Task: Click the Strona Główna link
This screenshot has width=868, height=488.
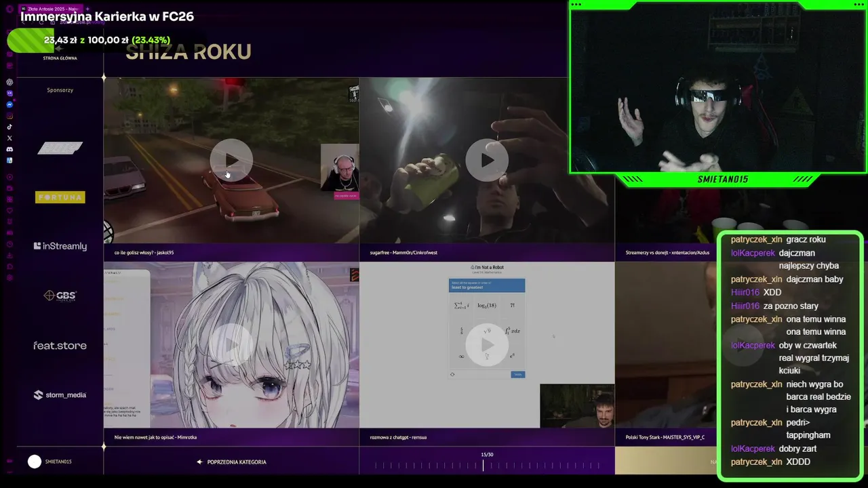Action: click(x=60, y=58)
